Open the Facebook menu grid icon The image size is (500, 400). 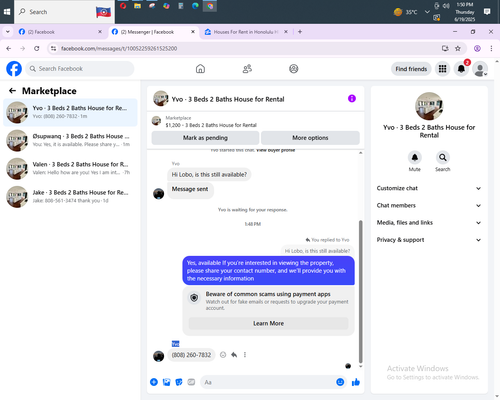pos(442,69)
